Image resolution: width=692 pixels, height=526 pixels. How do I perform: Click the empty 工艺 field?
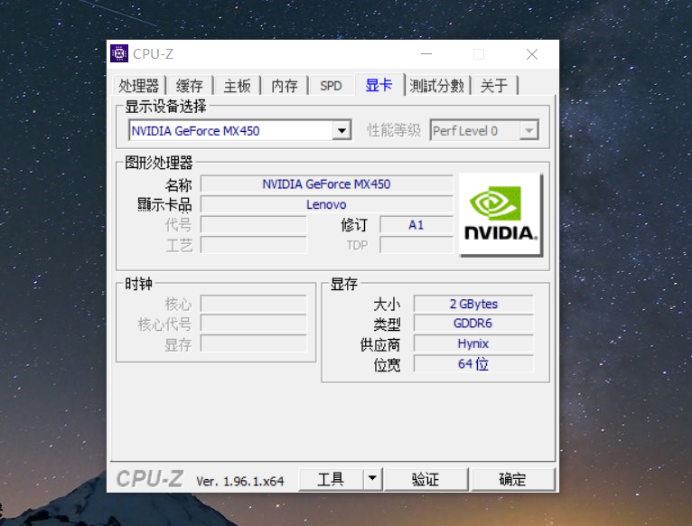pos(253,245)
